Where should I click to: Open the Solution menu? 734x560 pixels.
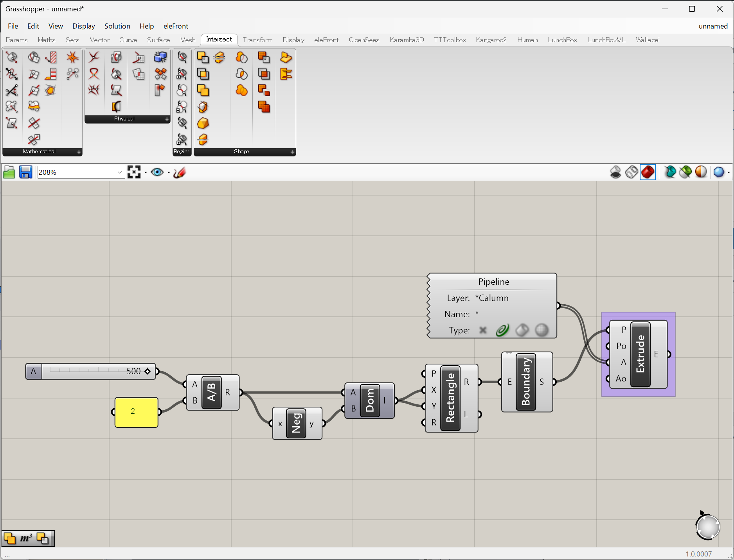pos(117,26)
